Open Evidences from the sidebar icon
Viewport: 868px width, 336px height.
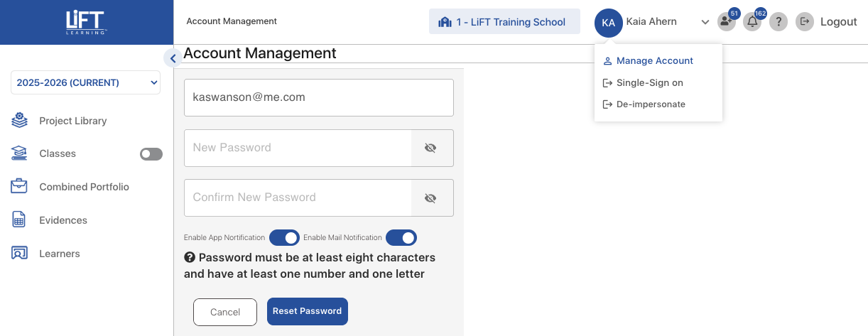19,220
